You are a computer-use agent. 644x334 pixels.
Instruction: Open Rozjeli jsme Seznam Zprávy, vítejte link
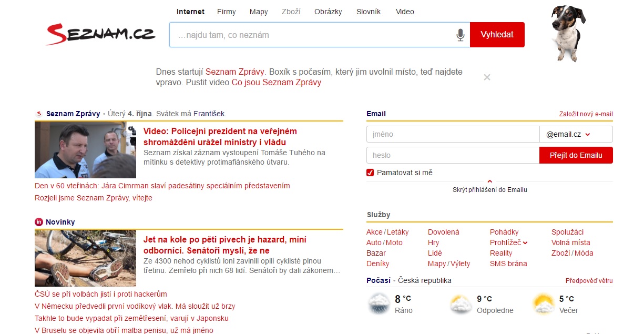(94, 198)
